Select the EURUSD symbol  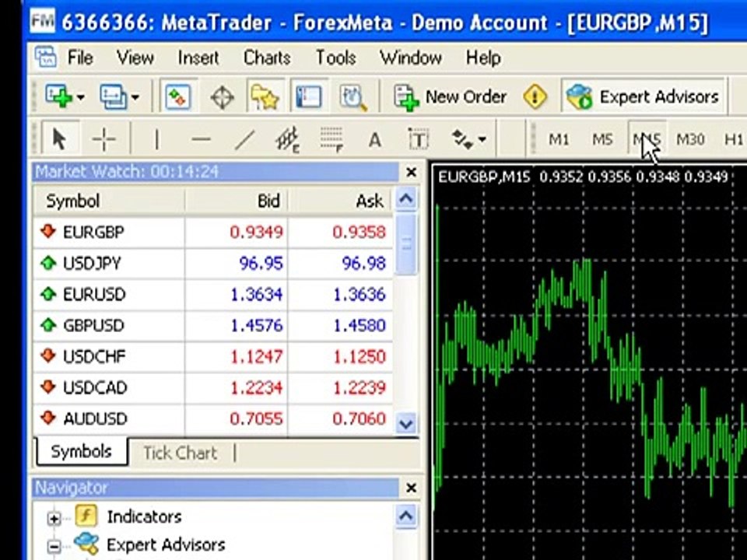point(94,294)
